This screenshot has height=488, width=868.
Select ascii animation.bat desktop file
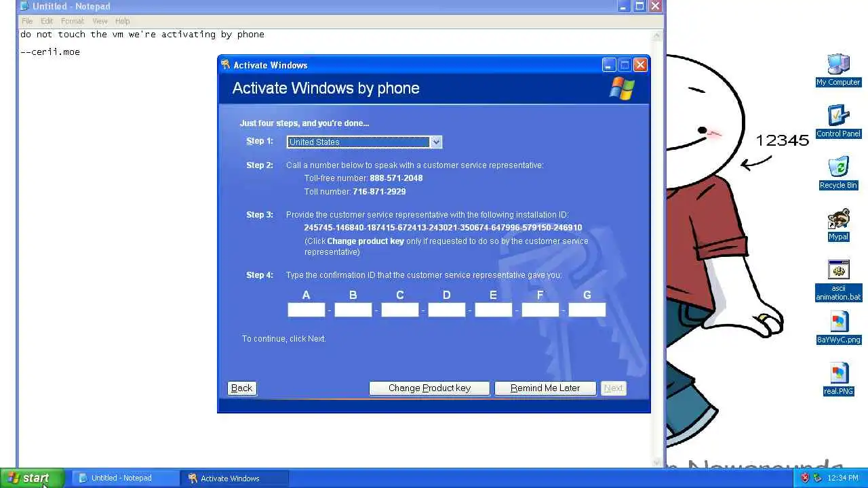[838, 281]
